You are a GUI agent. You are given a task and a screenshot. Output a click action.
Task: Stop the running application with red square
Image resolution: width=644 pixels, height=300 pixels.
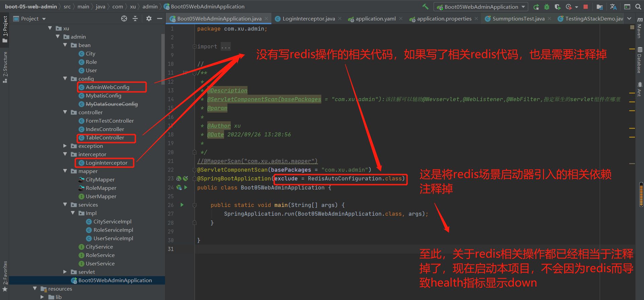tap(586, 7)
